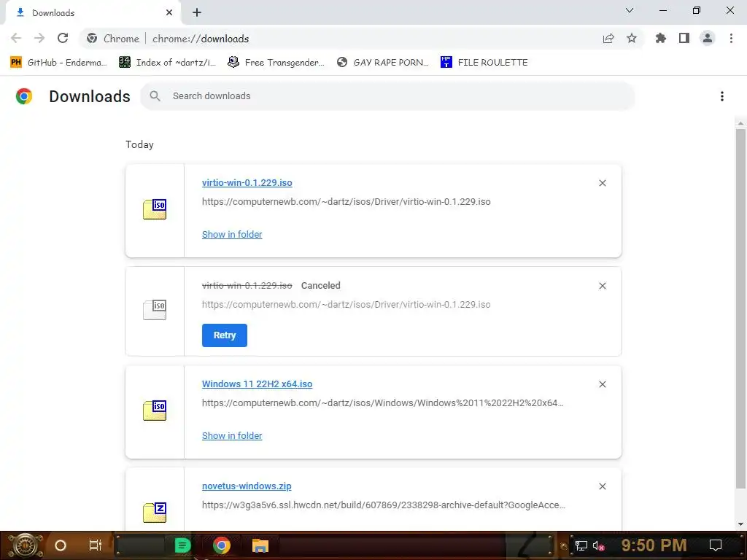Toggle the side panel icon
Image resolution: width=747 pixels, height=560 pixels.
tap(684, 39)
